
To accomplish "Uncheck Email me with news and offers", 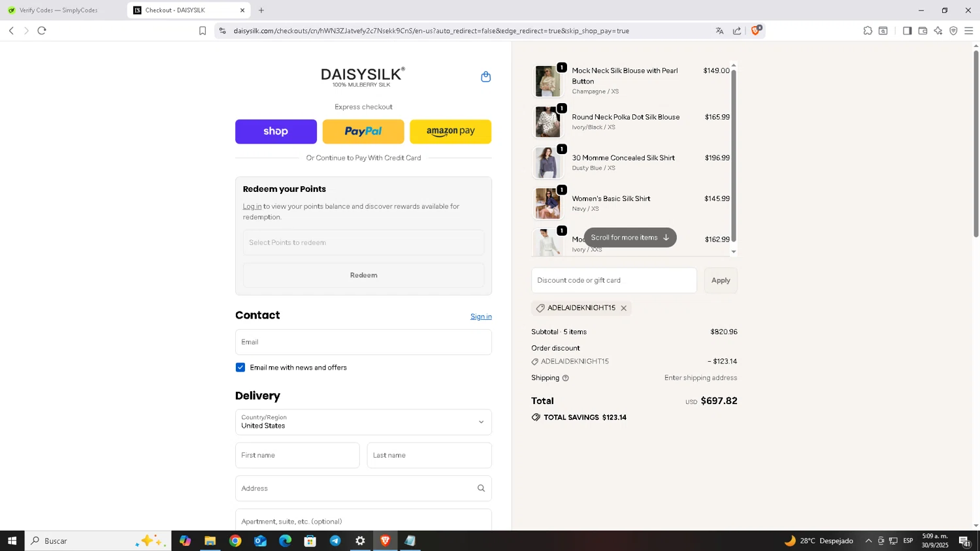I will point(240,368).
